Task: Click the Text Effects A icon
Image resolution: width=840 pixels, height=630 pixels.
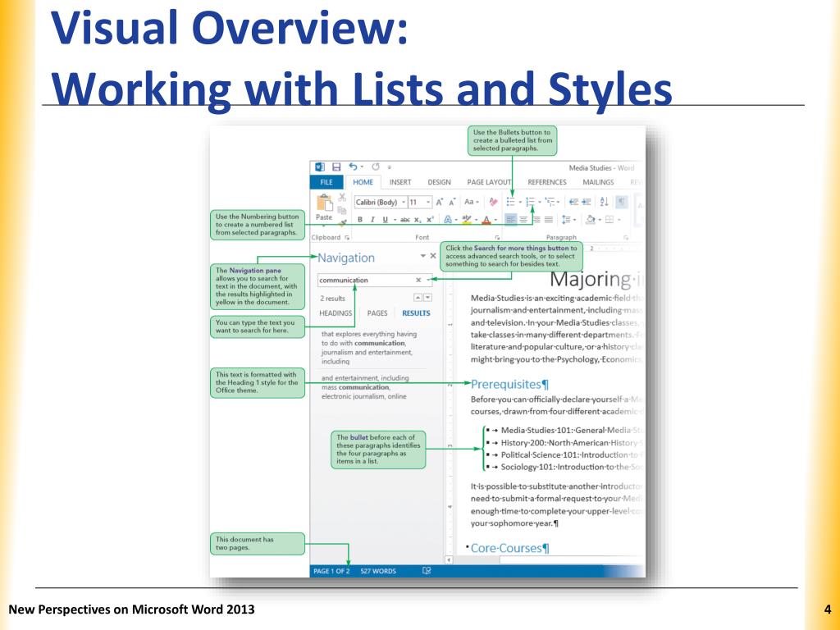Action: point(448,220)
